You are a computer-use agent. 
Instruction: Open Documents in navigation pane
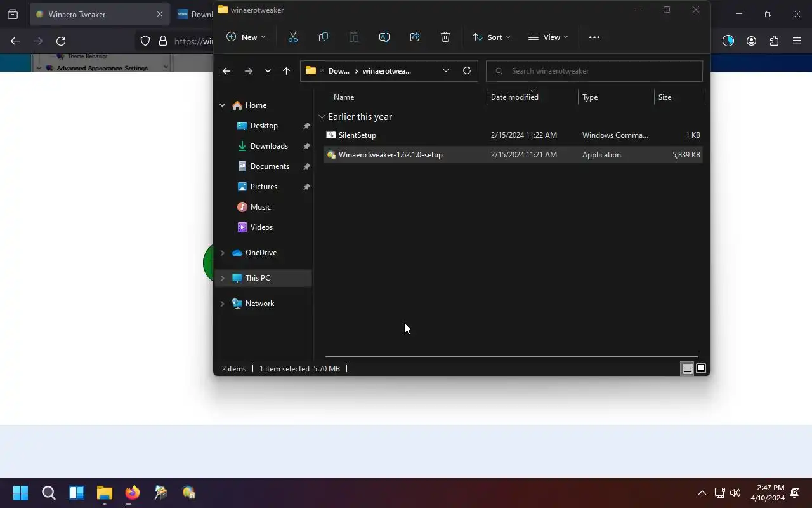[270, 166]
